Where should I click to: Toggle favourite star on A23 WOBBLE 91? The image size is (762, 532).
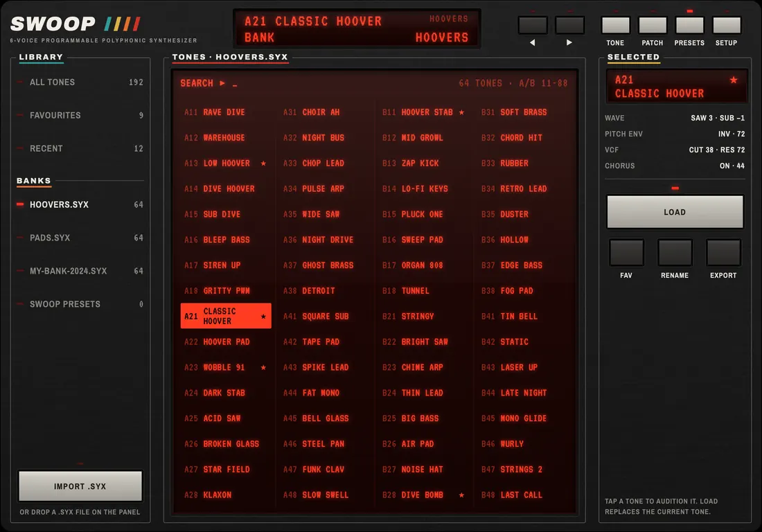[263, 367]
